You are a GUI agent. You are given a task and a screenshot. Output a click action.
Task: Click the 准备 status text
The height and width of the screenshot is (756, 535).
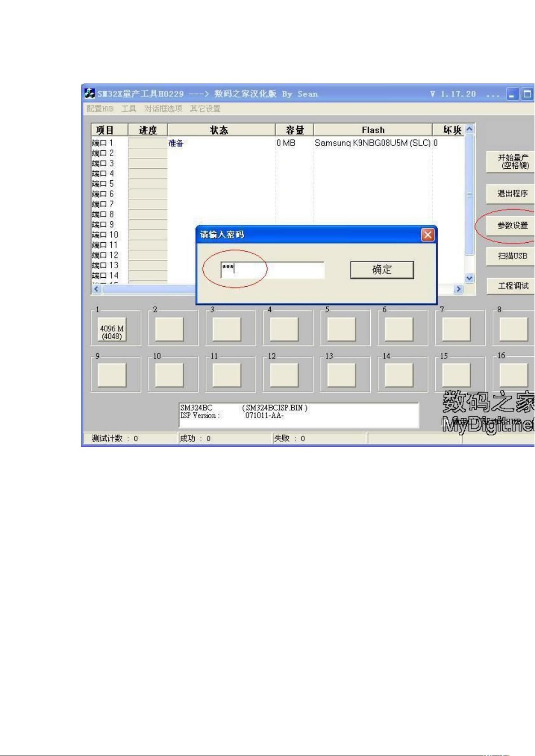click(176, 143)
